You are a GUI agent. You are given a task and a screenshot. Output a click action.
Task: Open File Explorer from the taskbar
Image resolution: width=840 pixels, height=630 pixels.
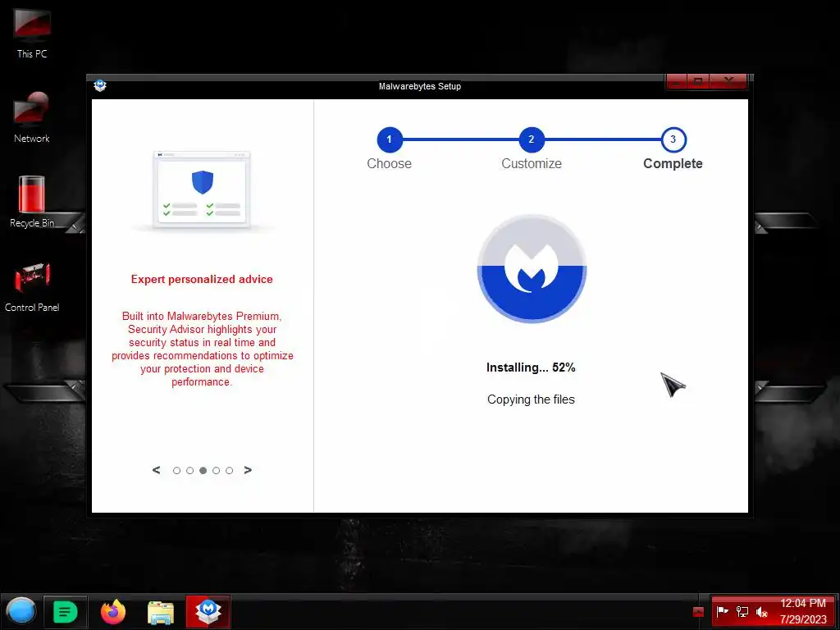click(x=161, y=611)
